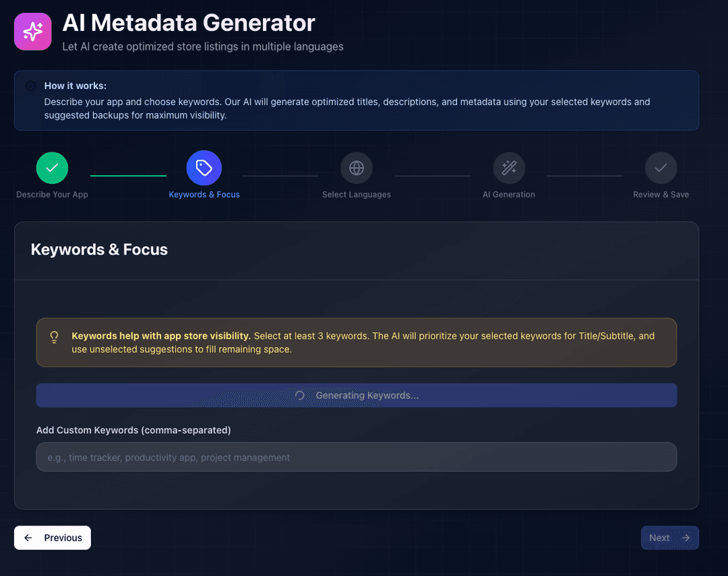Click the Generating Keywords progress bar

coord(357,395)
